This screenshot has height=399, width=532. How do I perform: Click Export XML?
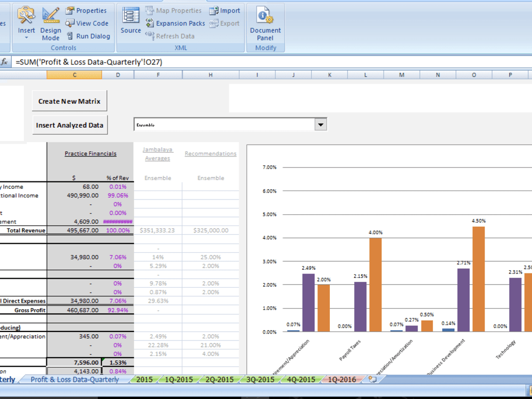pyautogui.click(x=225, y=23)
